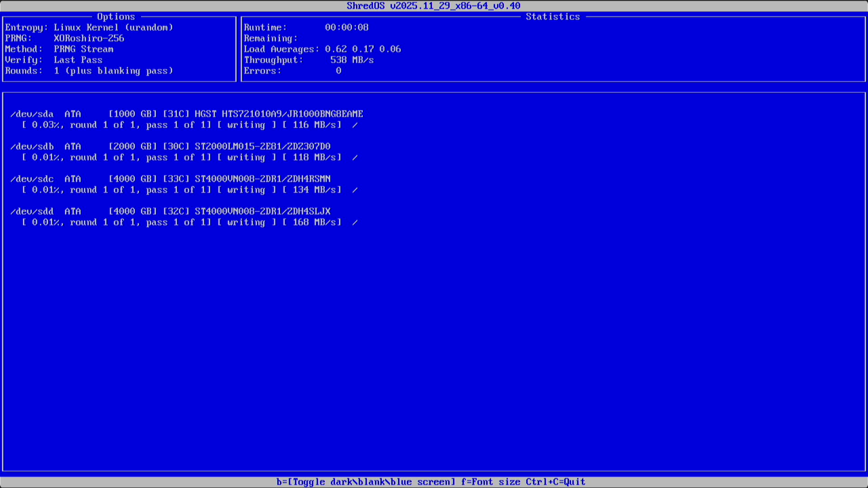
Task: Click the Remaining label in Statistics
Action: point(271,38)
